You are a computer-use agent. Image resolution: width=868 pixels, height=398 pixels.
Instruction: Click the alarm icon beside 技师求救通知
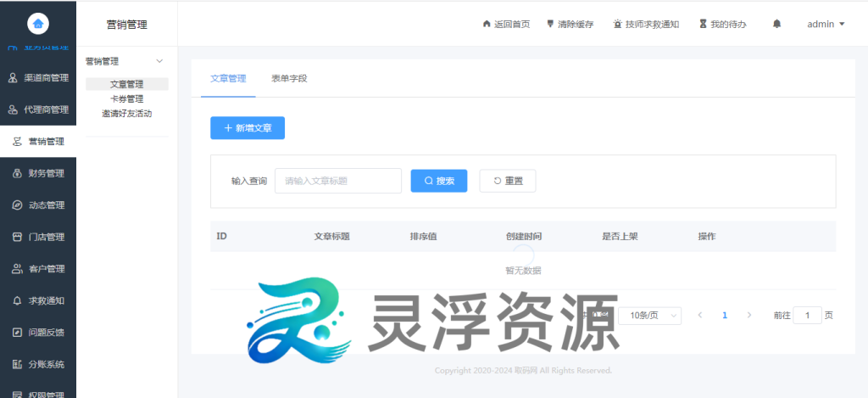pos(618,24)
